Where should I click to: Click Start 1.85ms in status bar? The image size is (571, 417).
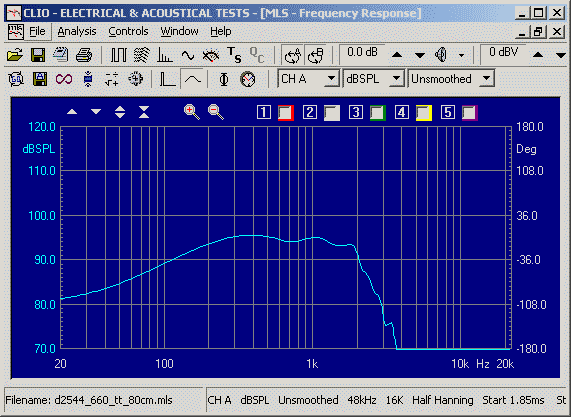click(513, 400)
